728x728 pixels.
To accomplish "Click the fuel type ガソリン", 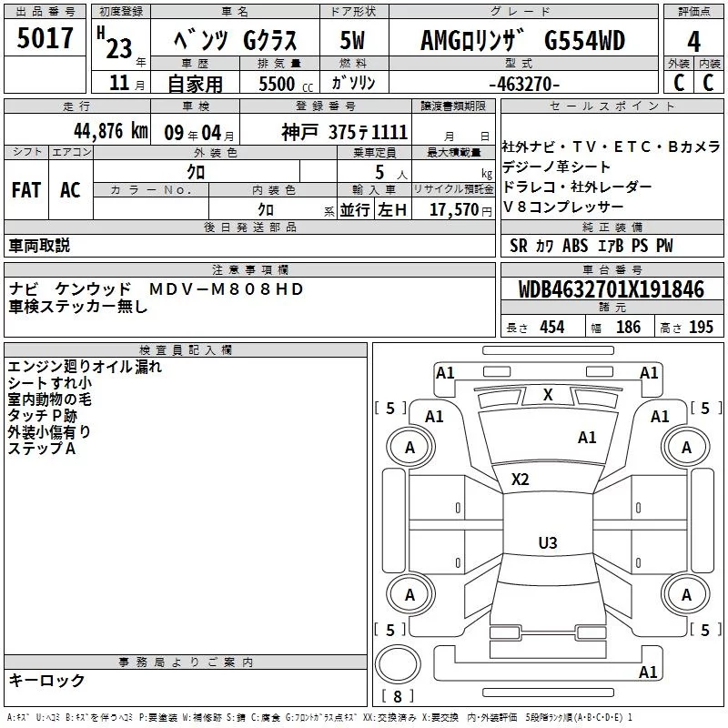I will [x=353, y=83].
